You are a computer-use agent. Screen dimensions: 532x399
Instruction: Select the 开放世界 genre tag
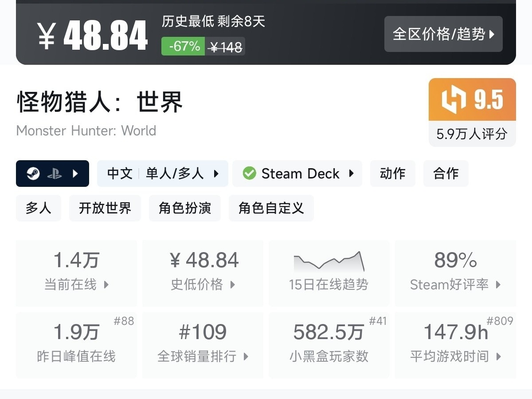click(x=105, y=208)
